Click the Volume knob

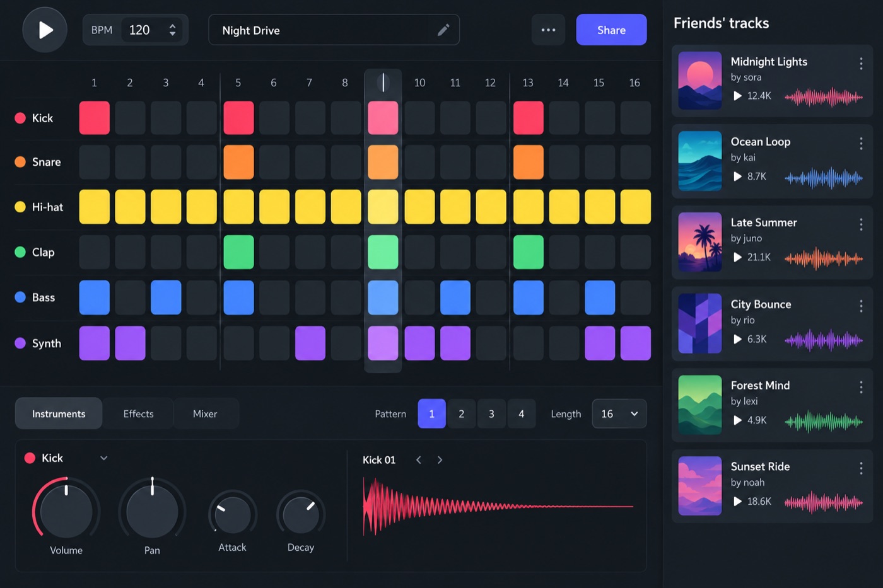(x=66, y=510)
